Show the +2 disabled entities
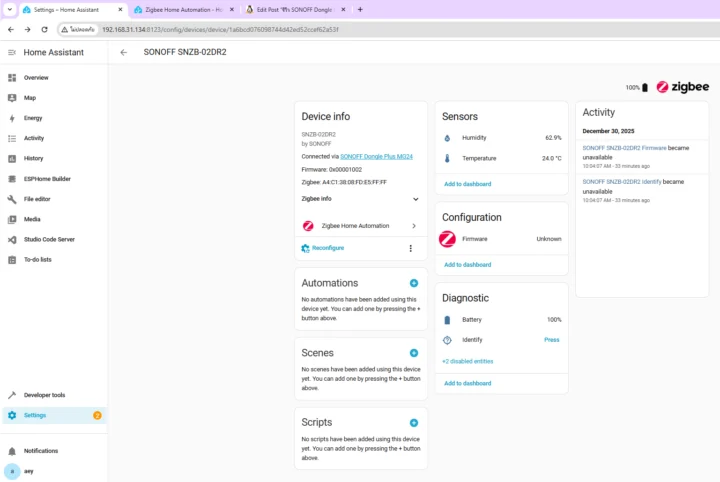This screenshot has width=720, height=482. tap(467, 361)
